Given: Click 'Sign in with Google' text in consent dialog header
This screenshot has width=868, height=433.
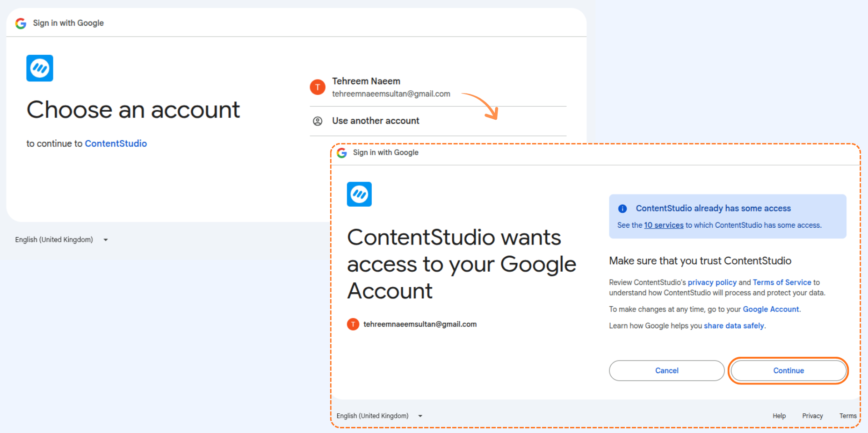Looking at the screenshot, I should coord(386,152).
